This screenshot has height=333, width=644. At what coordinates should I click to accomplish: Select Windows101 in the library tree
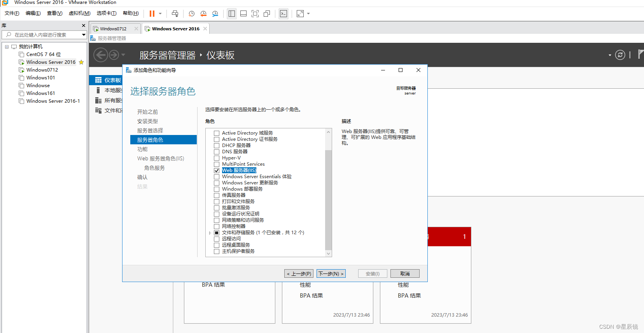[40, 78]
